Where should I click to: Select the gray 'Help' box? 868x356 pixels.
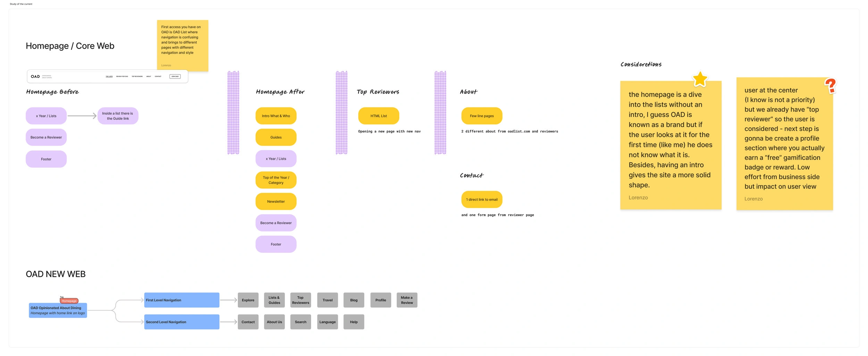click(354, 322)
